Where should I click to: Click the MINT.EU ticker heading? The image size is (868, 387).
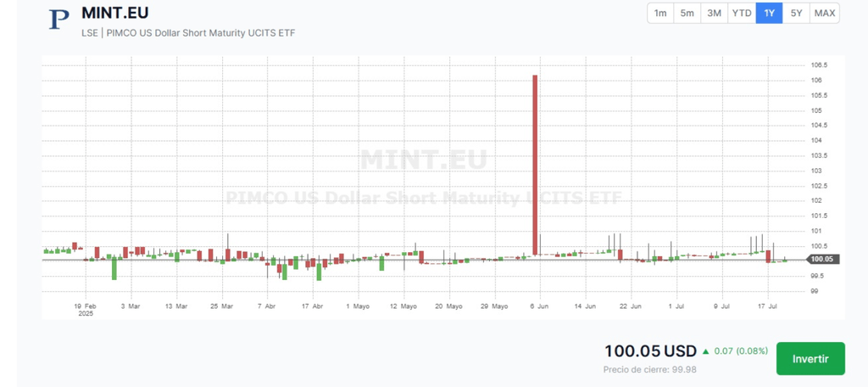point(114,13)
